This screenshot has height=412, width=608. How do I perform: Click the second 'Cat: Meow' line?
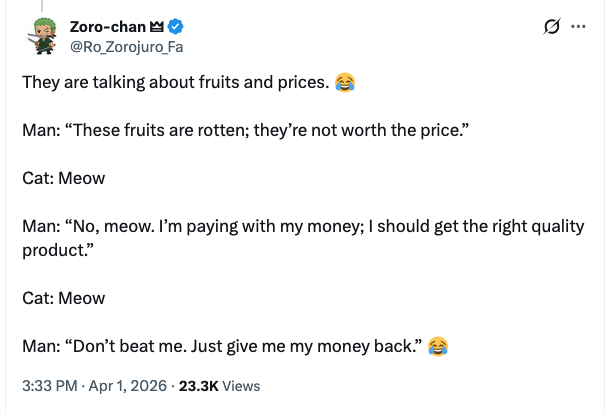[x=63, y=298]
